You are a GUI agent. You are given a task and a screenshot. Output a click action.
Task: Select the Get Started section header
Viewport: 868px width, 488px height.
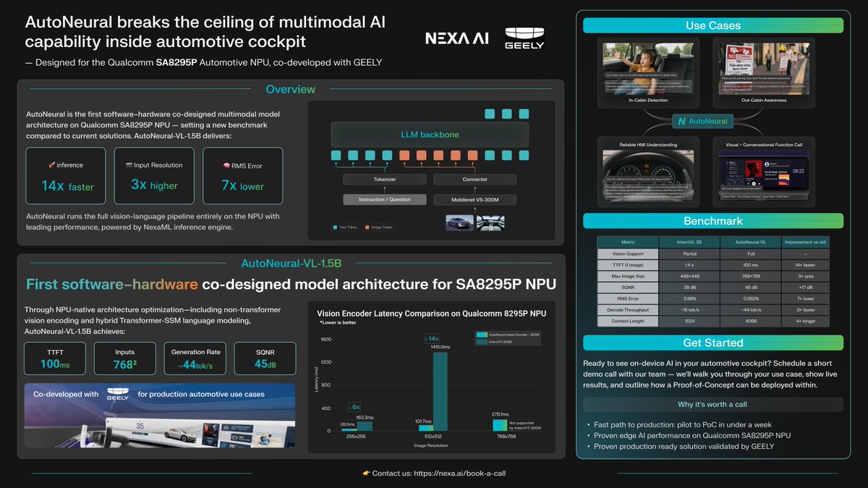point(713,343)
